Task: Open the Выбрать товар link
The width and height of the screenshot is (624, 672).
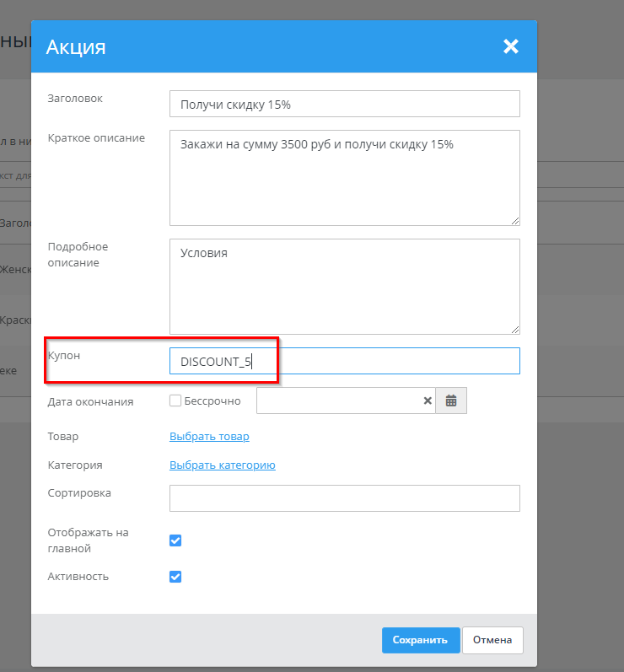Action: (x=209, y=436)
